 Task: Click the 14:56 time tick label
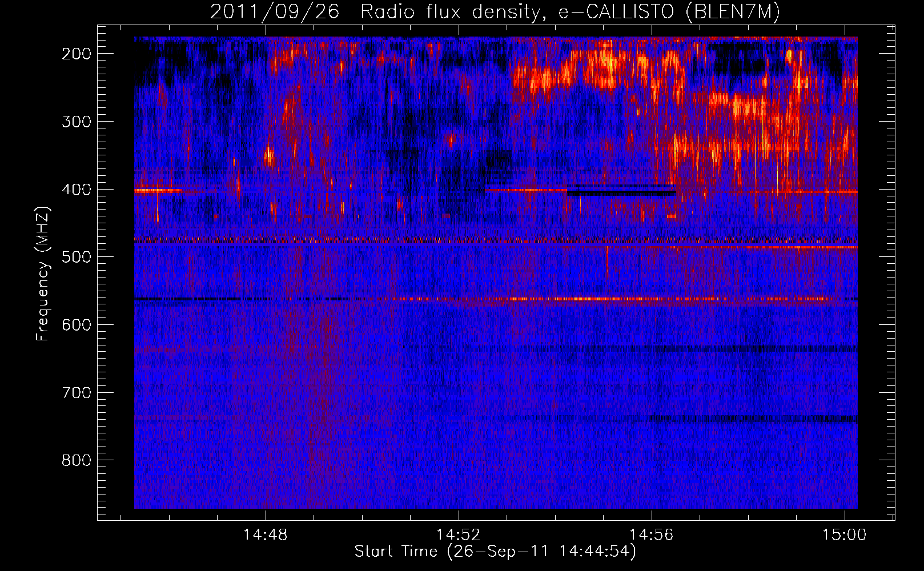(652, 535)
